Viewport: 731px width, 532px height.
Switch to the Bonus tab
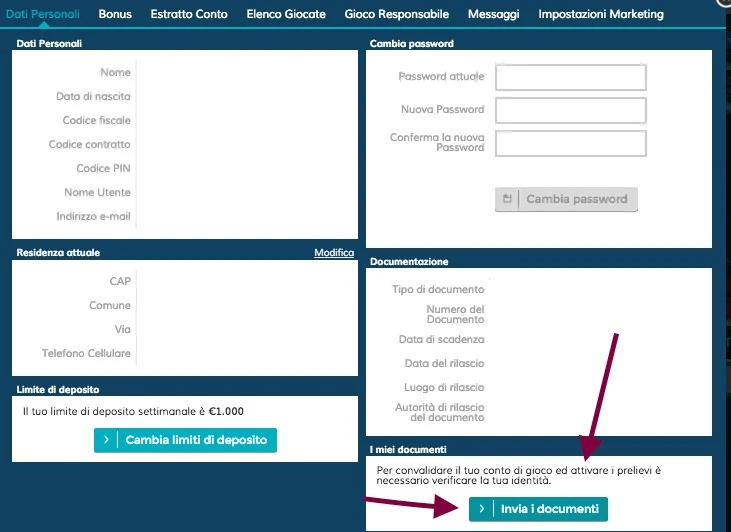pos(115,14)
